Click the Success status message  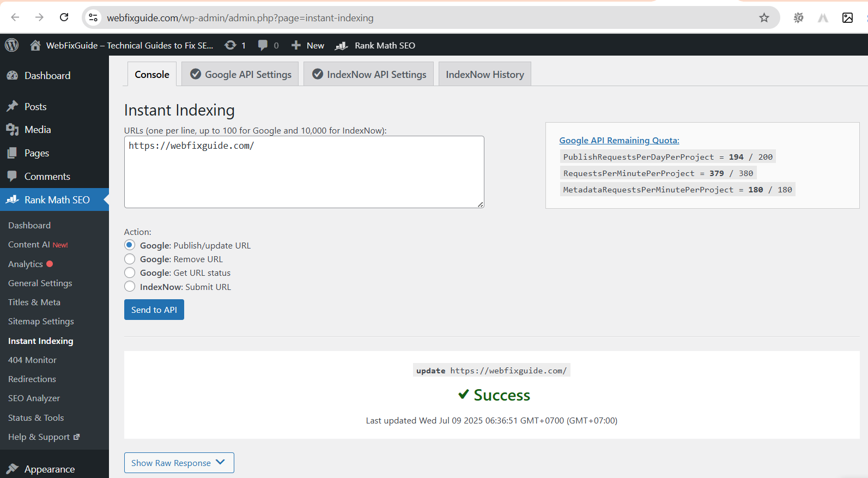click(494, 395)
